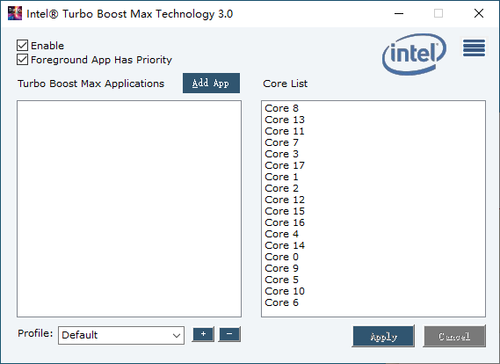Open the Profile dropdown
This screenshot has height=364, width=500.
(x=121, y=335)
